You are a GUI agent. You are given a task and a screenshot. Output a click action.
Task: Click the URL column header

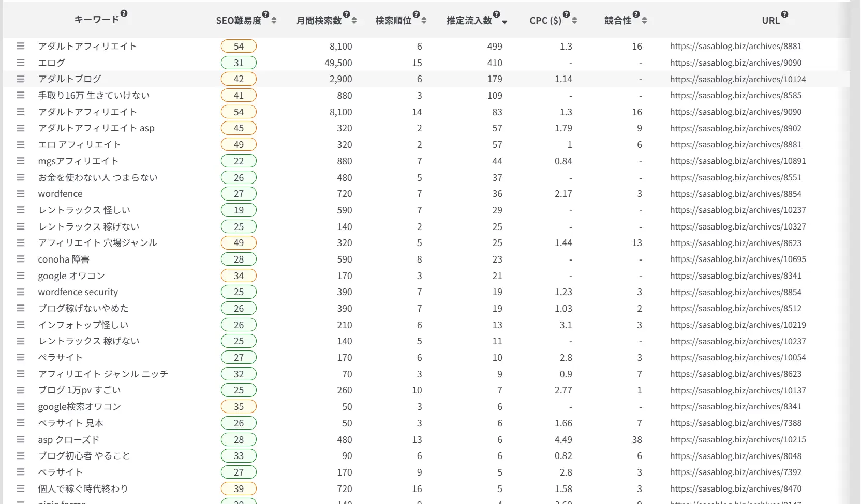click(770, 20)
